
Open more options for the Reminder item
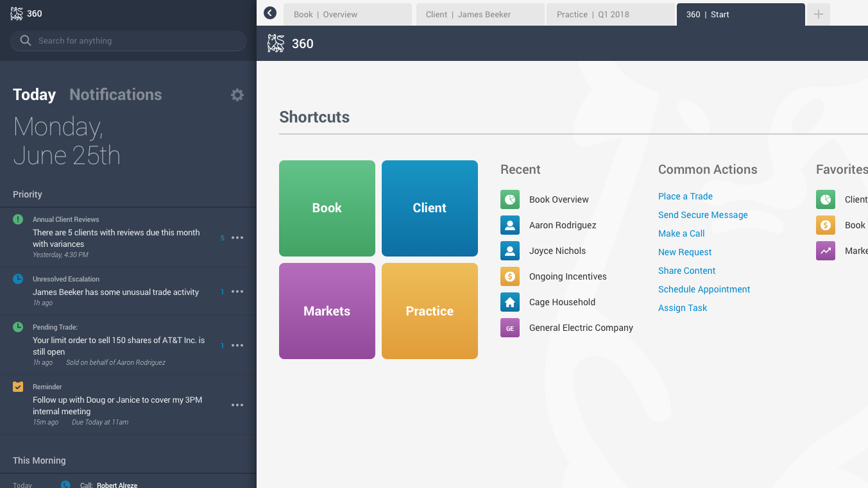pyautogui.click(x=237, y=405)
